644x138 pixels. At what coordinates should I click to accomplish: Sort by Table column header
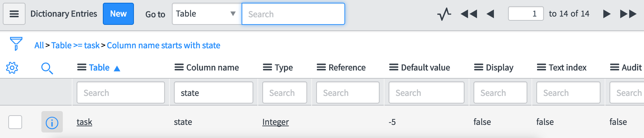[99, 68]
